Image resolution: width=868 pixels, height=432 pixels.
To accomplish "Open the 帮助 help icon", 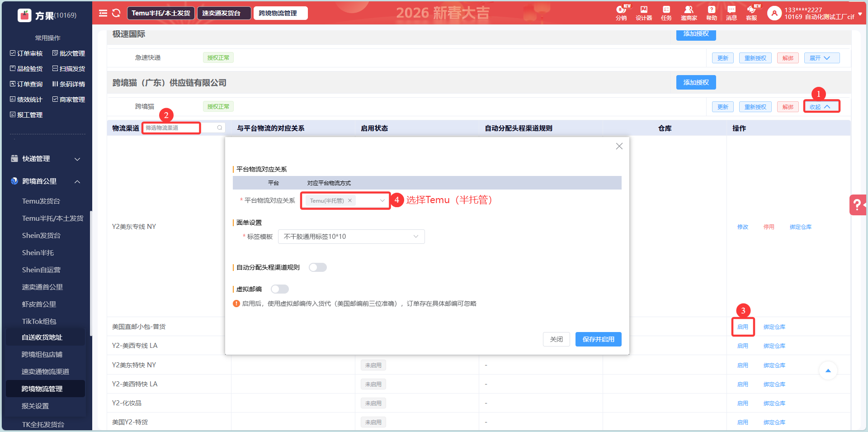I will [712, 13].
